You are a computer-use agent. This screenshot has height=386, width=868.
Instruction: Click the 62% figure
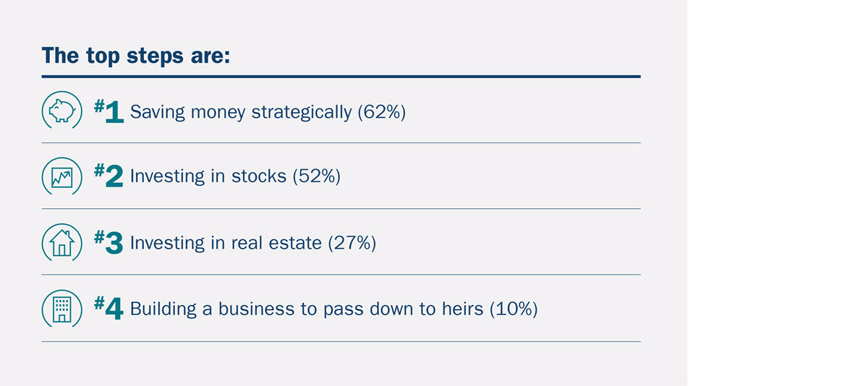pyautogui.click(x=382, y=113)
